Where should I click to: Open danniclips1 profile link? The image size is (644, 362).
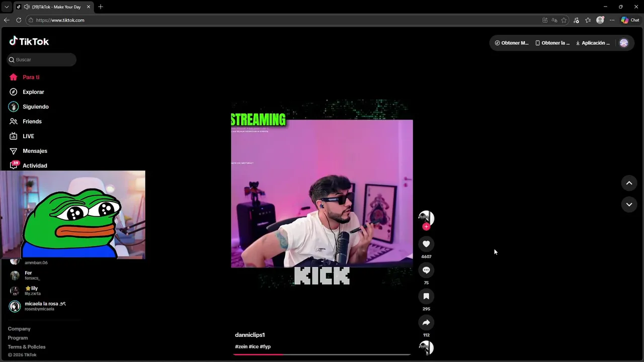click(250, 335)
